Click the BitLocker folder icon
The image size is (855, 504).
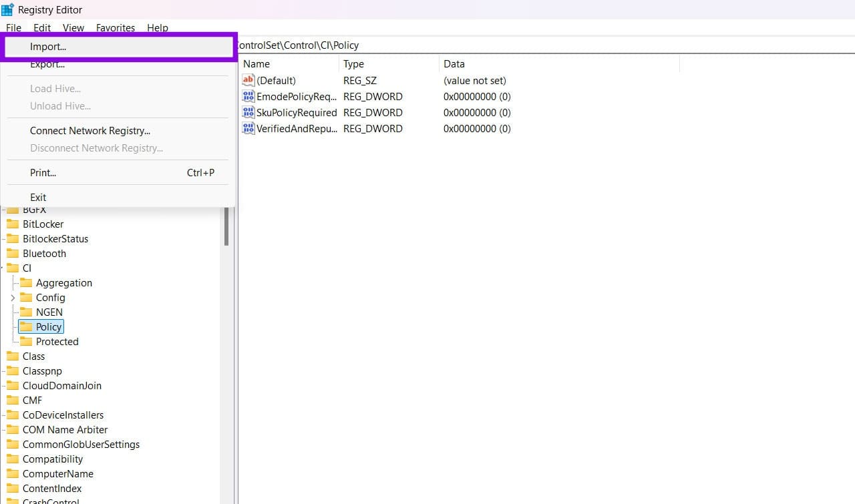point(13,224)
